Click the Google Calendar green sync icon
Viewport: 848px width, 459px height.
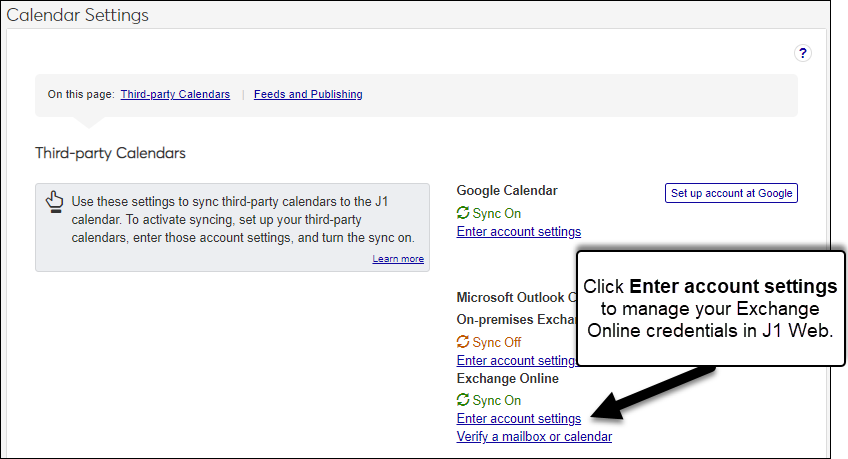point(463,213)
